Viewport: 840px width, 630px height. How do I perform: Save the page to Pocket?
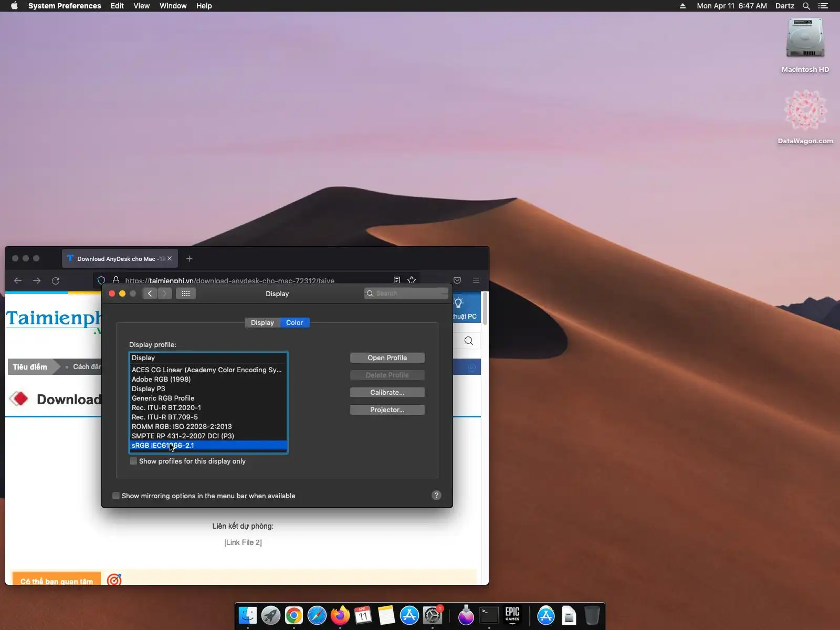tap(457, 280)
